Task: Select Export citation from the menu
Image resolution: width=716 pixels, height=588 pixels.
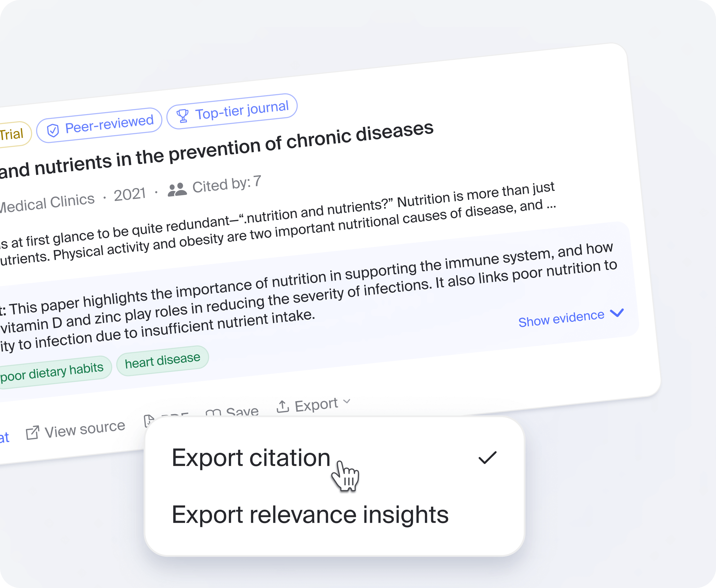Action: [x=251, y=457]
